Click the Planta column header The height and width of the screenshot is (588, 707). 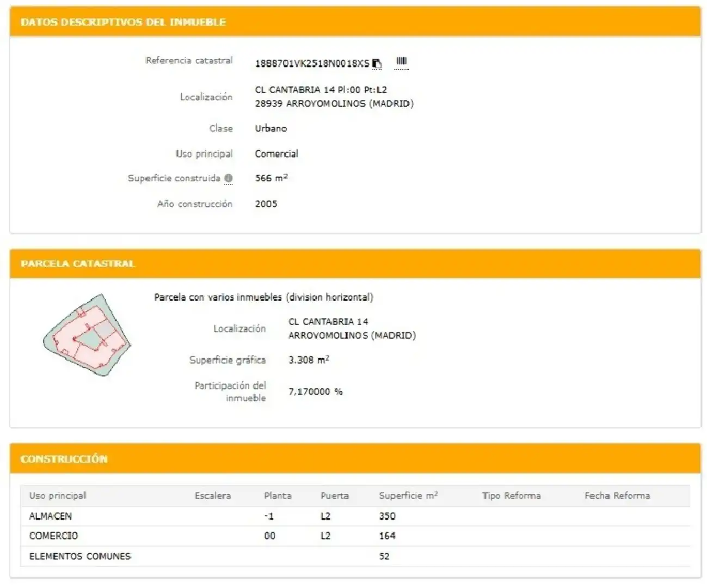tap(278, 495)
